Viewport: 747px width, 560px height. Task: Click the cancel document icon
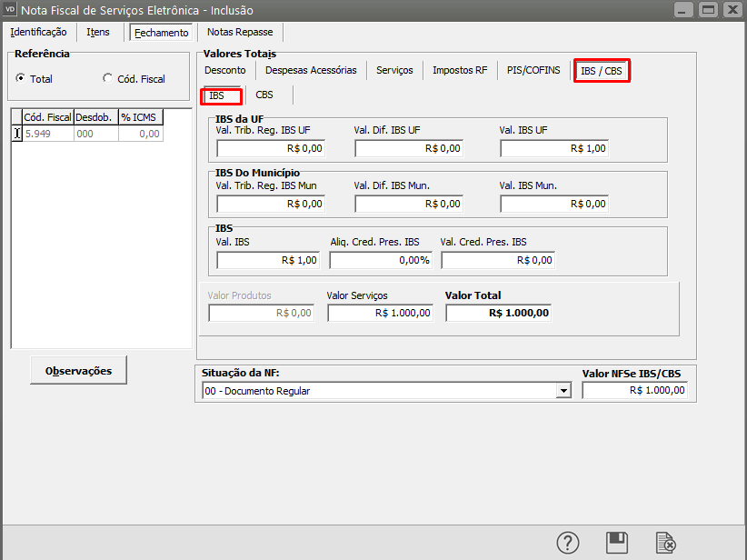666,543
